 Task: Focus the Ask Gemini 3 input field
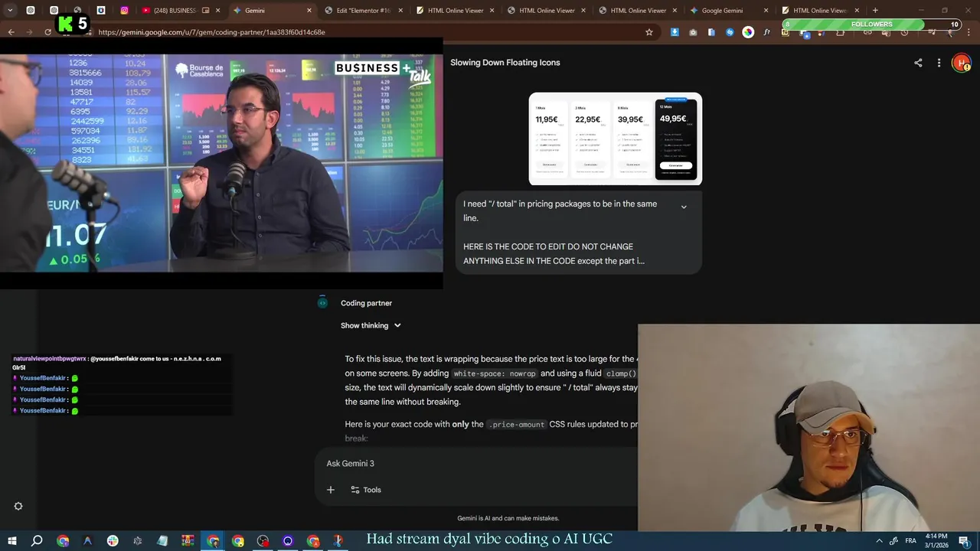click(x=475, y=463)
